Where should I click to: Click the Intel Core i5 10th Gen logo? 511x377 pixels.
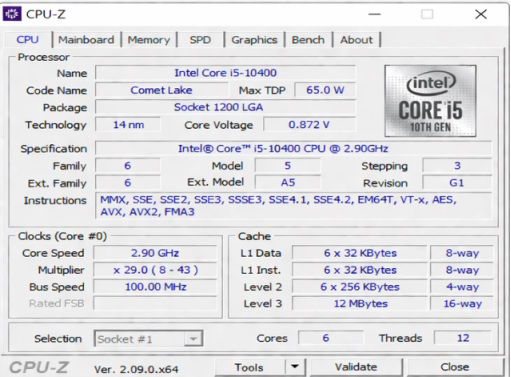(x=430, y=101)
